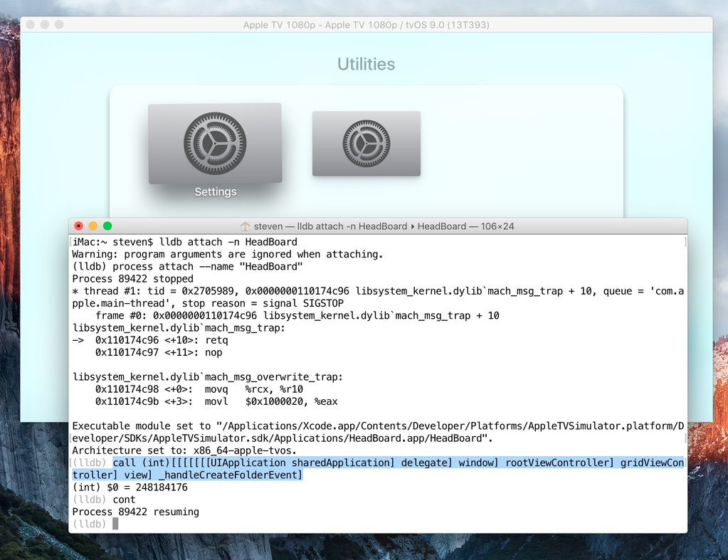This screenshot has height=560, width=728.
Task: Click the 'mach_msg_overwrite_trap:' label line
Action: pos(208,377)
